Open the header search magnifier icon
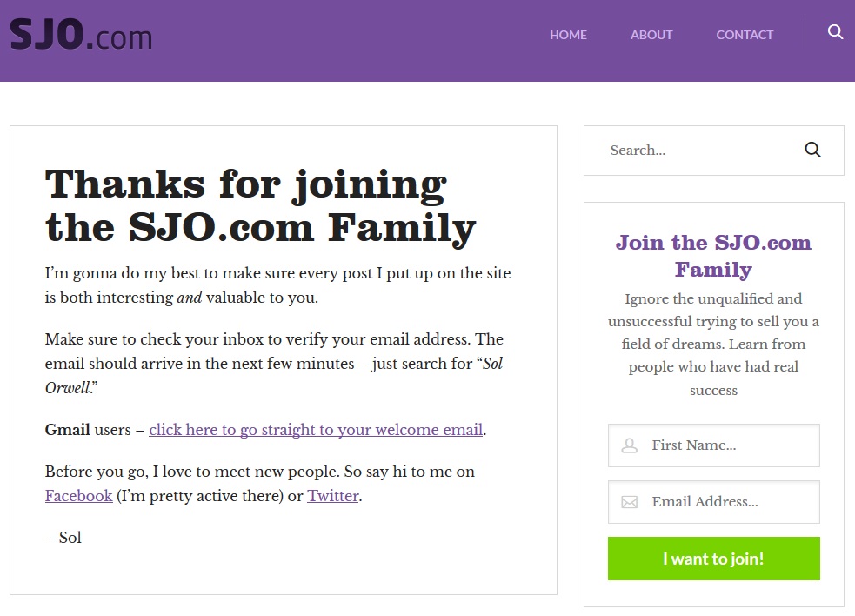The width and height of the screenshot is (855, 616). [x=835, y=31]
